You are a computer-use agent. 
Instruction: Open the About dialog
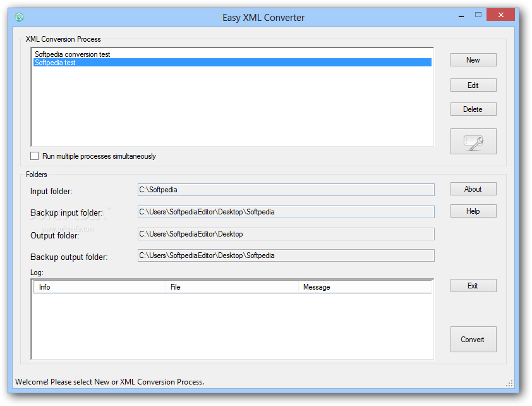pos(473,189)
